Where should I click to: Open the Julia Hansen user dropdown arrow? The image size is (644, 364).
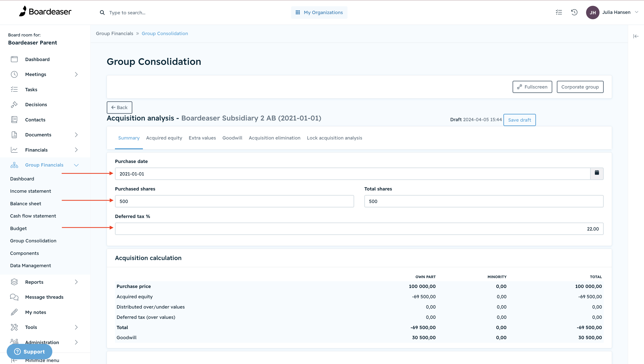[636, 12]
